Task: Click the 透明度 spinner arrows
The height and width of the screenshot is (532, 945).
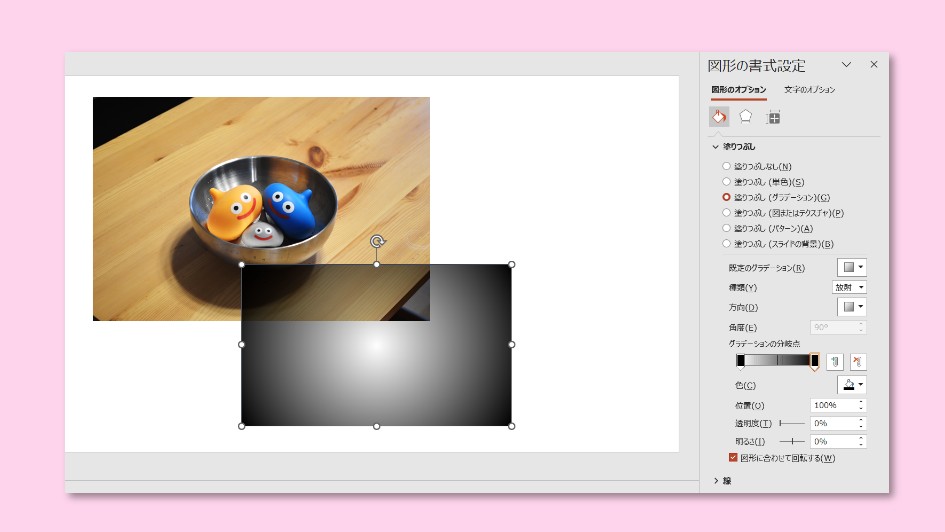Action: point(861,424)
